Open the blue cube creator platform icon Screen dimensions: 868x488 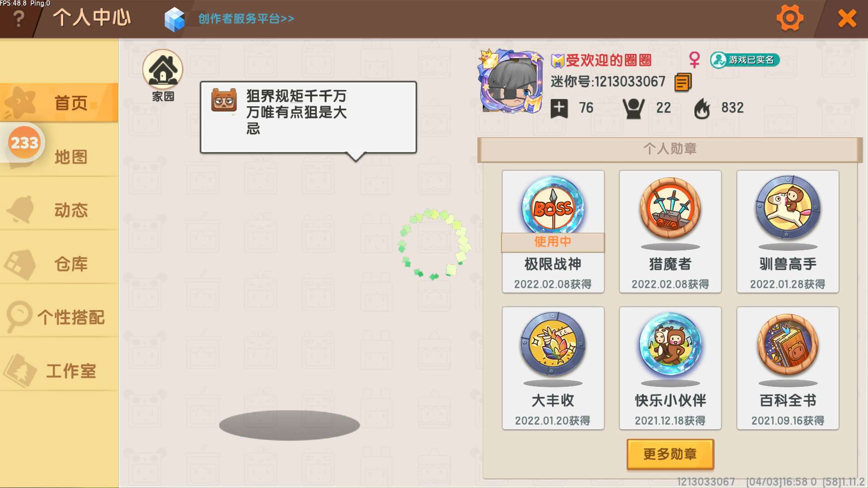click(175, 19)
